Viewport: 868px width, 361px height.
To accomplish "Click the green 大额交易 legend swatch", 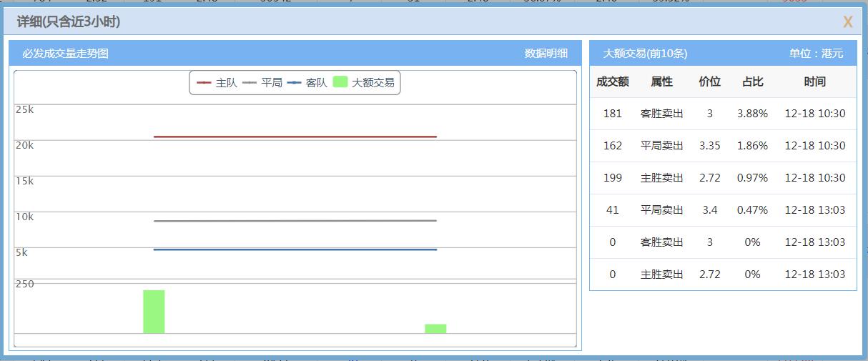I will click(340, 82).
